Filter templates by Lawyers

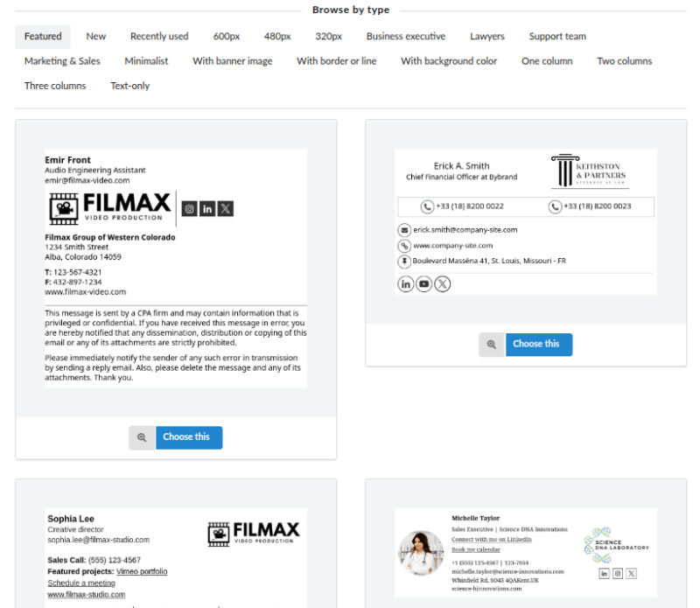[486, 37]
